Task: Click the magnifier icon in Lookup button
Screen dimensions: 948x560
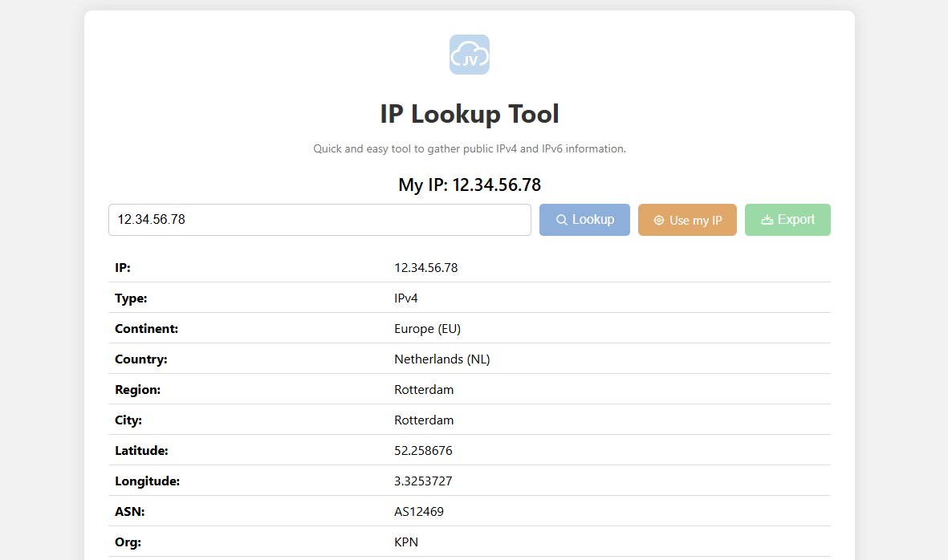Action: (562, 220)
